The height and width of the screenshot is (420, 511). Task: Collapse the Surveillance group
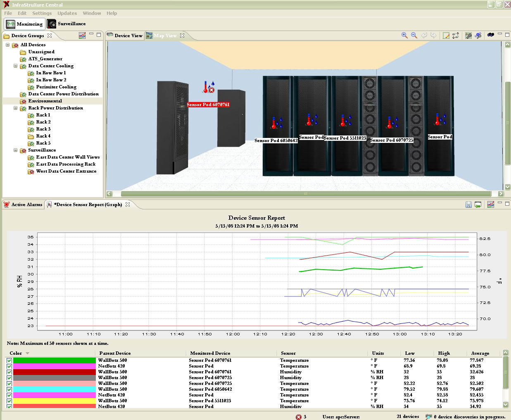coord(15,150)
